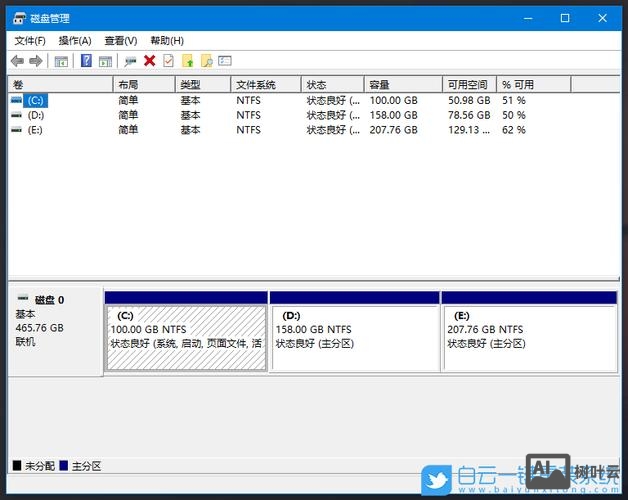Click the properties checkmark sheet icon
628x500 pixels.
click(x=169, y=61)
